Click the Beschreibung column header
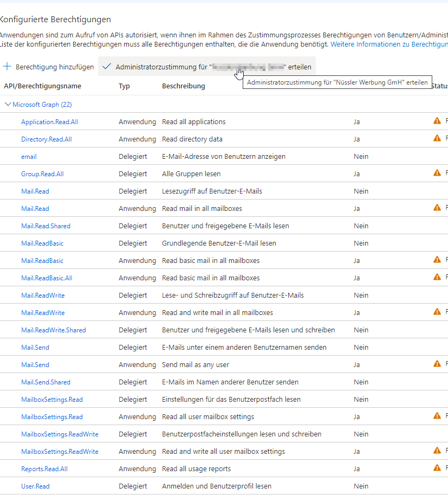Screen dimensions: 448x501 tap(183, 86)
